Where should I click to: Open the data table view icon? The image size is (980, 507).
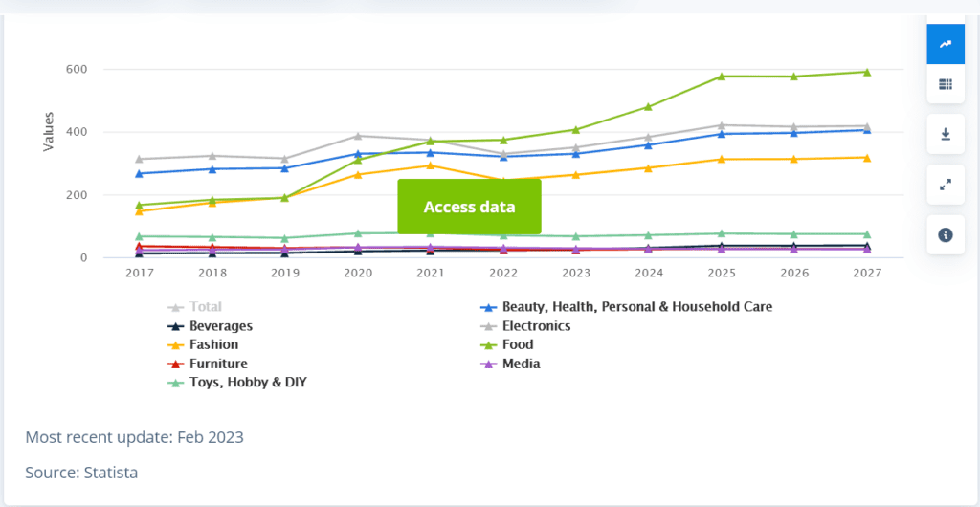click(x=946, y=84)
